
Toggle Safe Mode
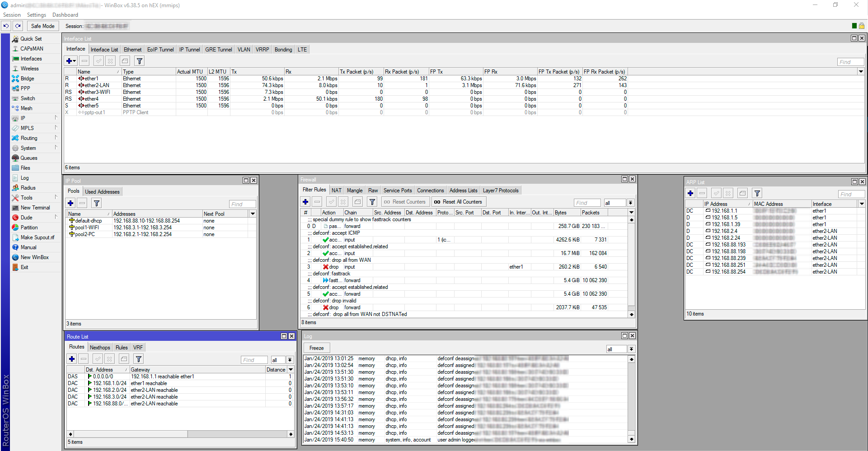pos(42,26)
